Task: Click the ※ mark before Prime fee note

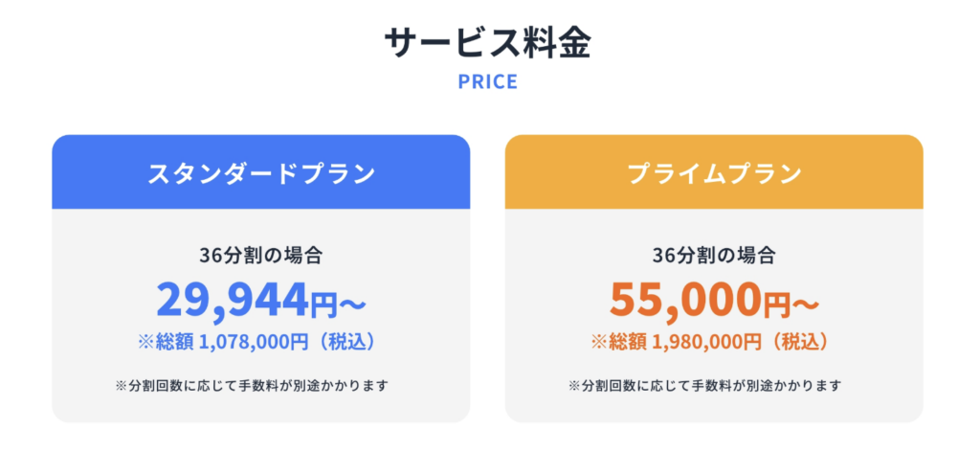Action: pyautogui.click(x=573, y=386)
